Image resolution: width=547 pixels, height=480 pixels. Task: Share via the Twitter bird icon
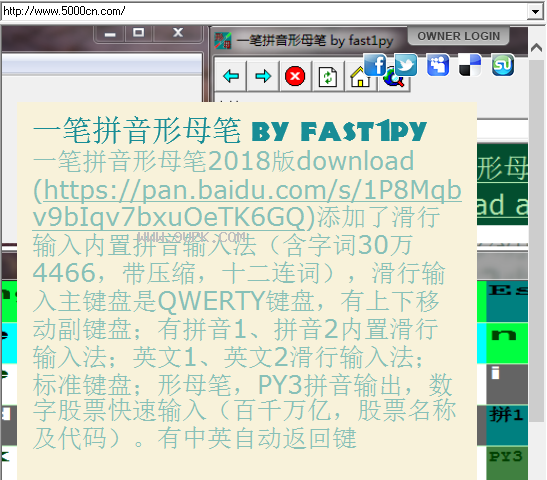click(406, 65)
